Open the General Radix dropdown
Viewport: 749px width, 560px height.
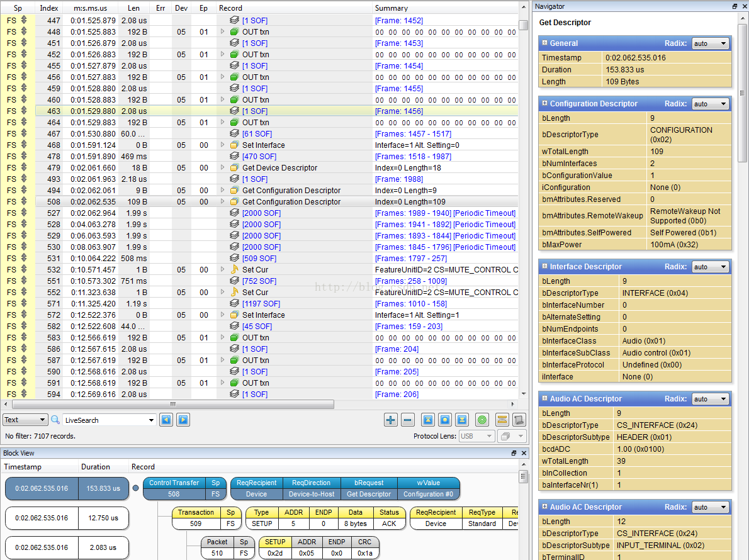click(711, 43)
